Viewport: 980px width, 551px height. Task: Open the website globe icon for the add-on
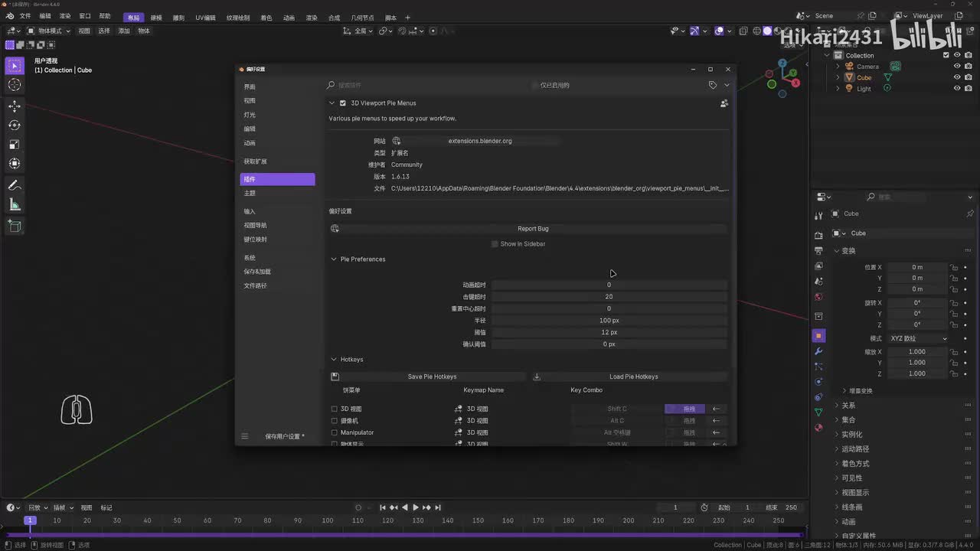pos(397,141)
